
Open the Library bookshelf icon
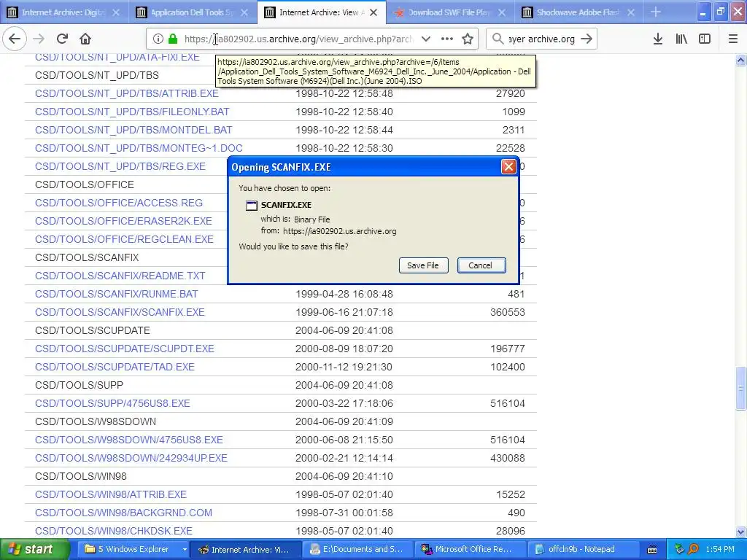[681, 39]
